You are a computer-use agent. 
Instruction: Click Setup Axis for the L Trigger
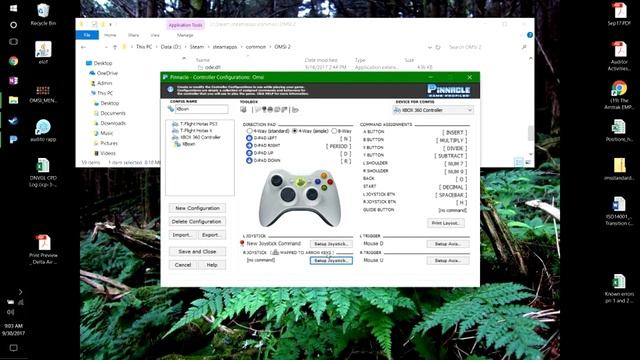point(448,244)
